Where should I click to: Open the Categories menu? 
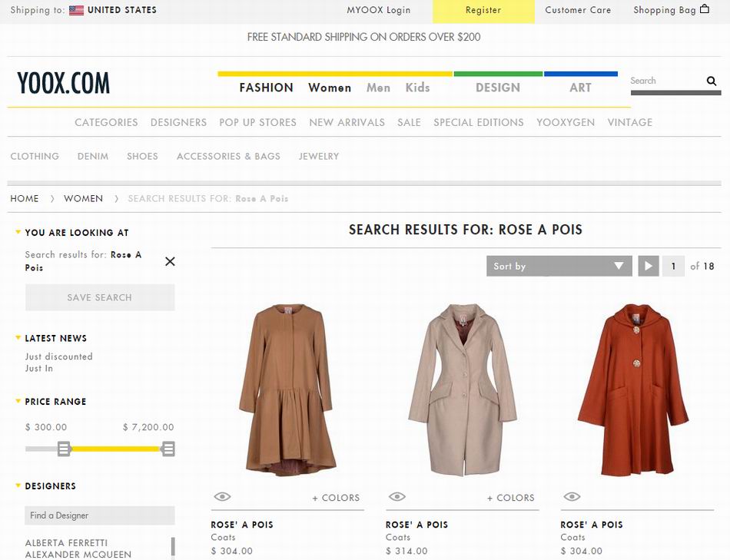pos(106,122)
